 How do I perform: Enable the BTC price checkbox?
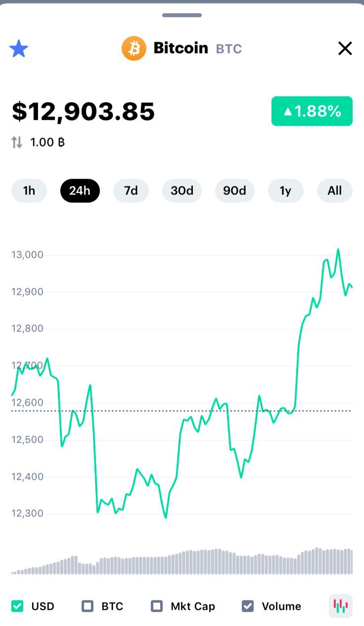pyautogui.click(x=88, y=606)
